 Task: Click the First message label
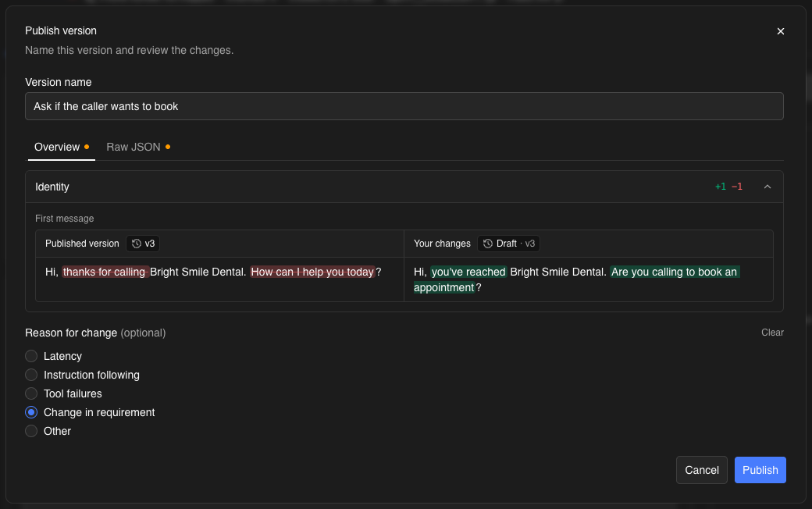[65, 219]
